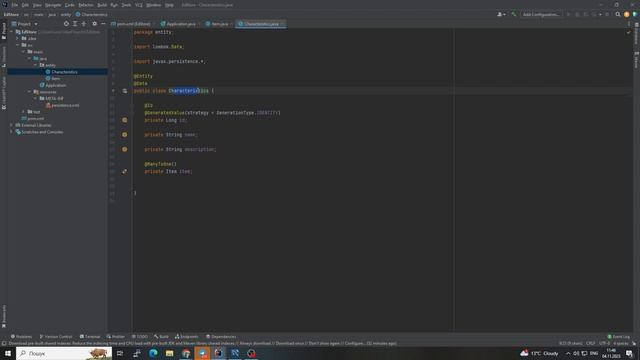
Task: Click the gutter icon beside the description field
Action: (124, 149)
